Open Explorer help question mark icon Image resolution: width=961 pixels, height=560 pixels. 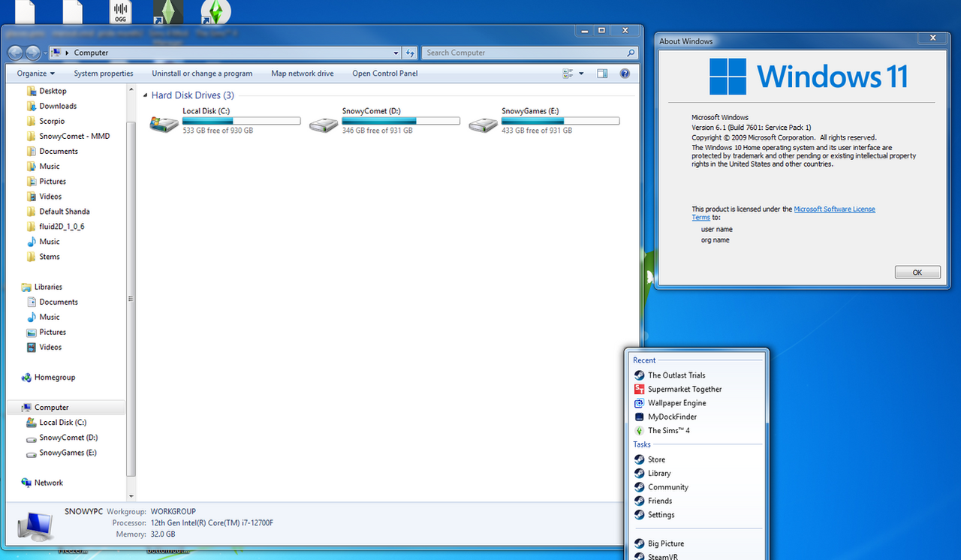[x=625, y=74]
